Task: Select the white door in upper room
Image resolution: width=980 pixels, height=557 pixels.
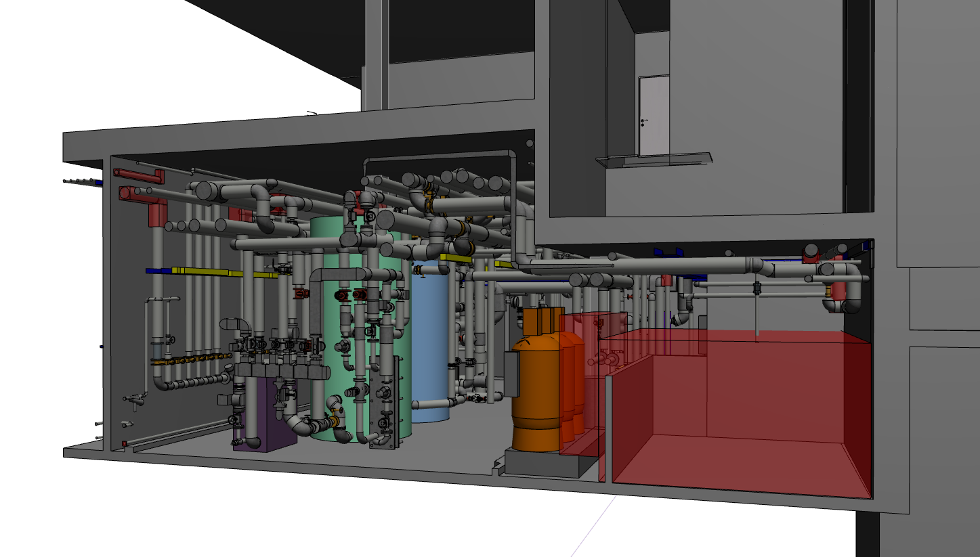Action: point(654,115)
